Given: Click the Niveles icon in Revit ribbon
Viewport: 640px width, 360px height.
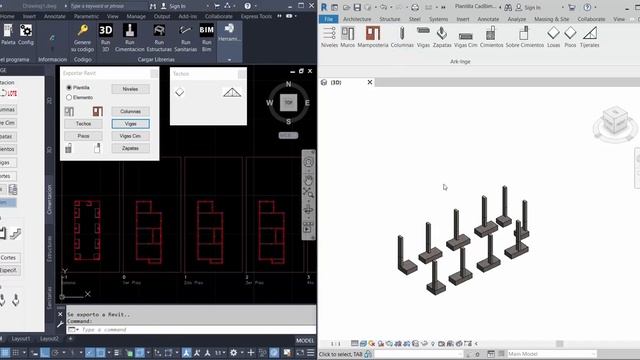Looking at the screenshot, I should pyautogui.click(x=329, y=33).
